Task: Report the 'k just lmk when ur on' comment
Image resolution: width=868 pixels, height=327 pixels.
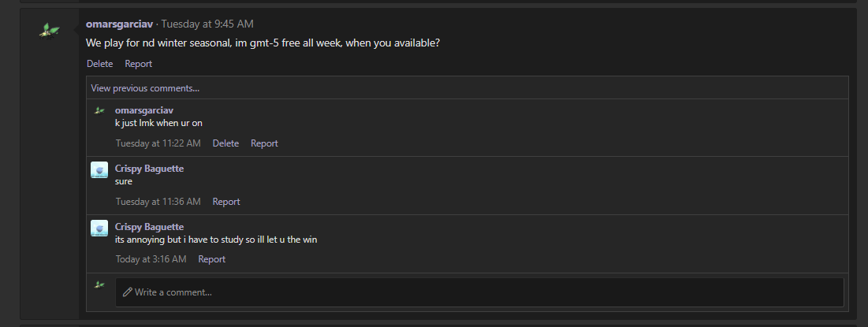Action: click(x=264, y=143)
